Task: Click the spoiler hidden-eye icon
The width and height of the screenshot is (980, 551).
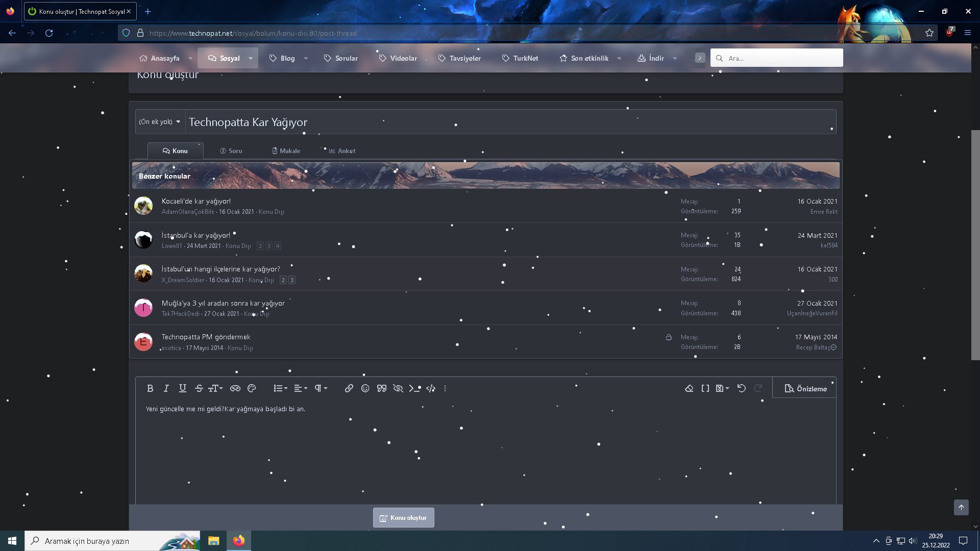Action: [398, 388]
